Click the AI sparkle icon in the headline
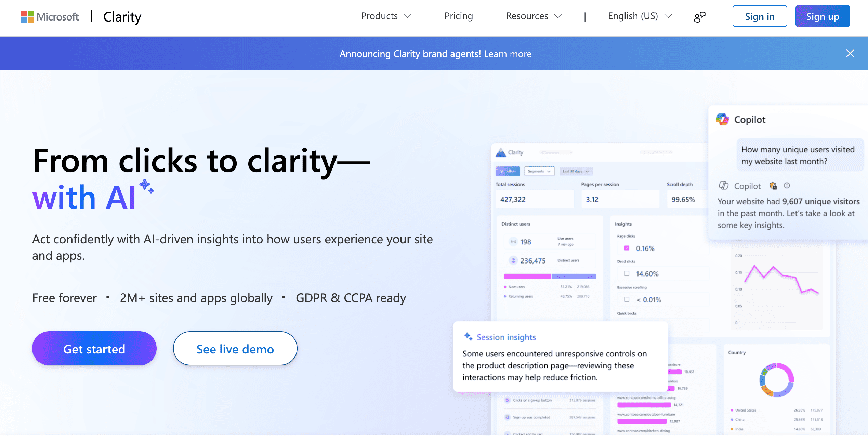This screenshot has width=868, height=445. point(147,186)
